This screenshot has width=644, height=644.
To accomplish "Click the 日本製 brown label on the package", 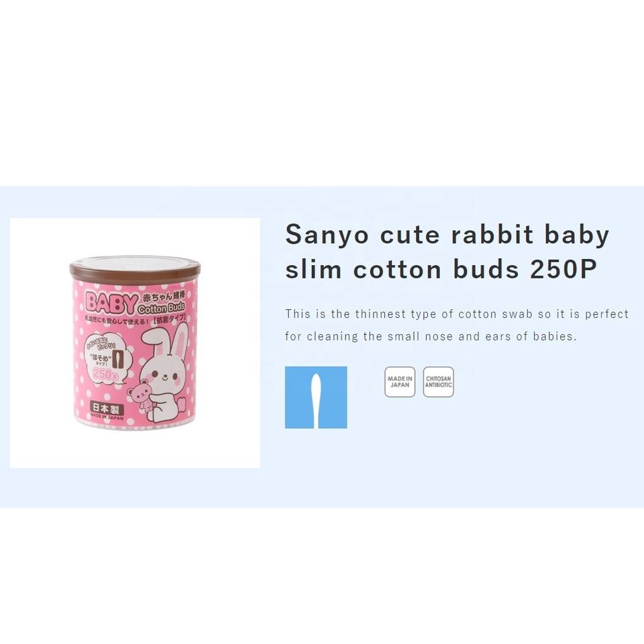I will click(107, 408).
